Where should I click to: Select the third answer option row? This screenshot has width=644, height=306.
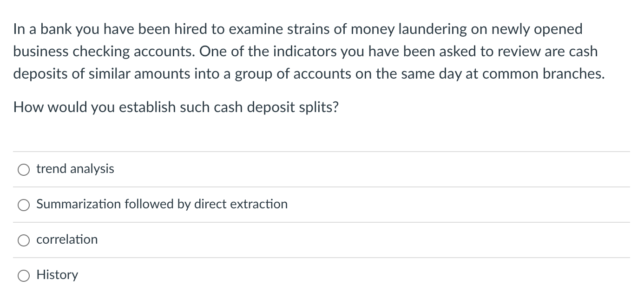321,239
